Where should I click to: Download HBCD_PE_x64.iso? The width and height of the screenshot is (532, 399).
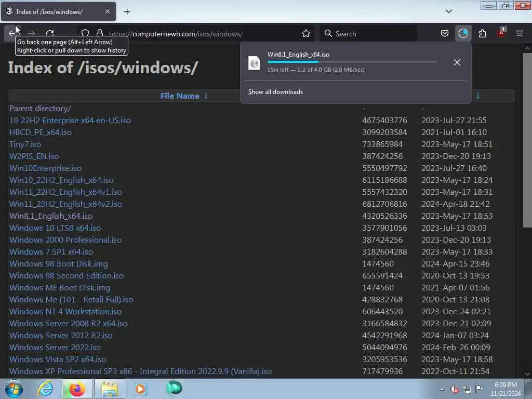41,132
